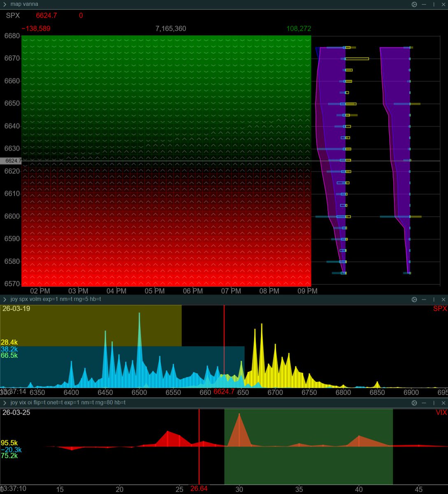Close the map vanna panel
448x494 pixels.
[443, 4]
